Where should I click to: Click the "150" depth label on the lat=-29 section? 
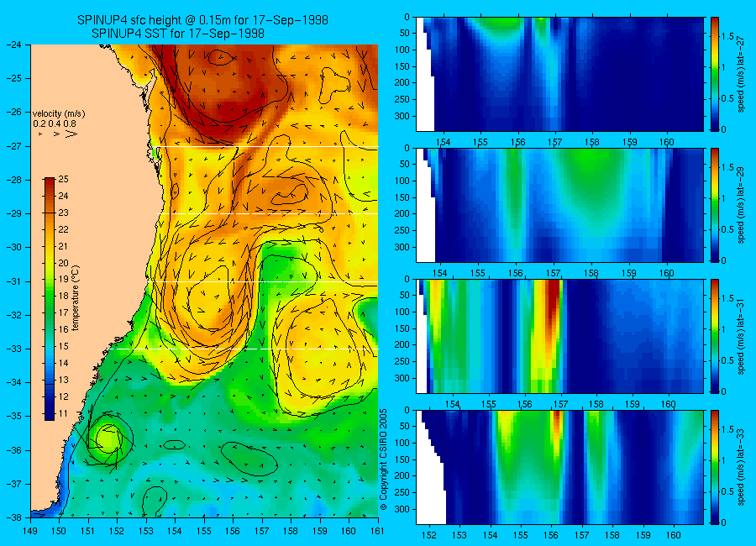(x=402, y=197)
